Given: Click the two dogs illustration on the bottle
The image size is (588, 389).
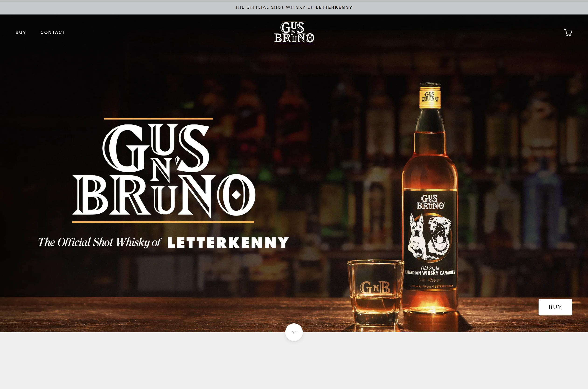Looking at the screenshot, I should pos(430,237).
